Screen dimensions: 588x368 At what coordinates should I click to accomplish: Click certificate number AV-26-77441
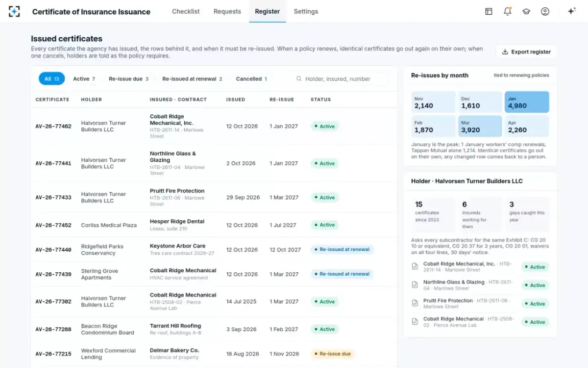coord(53,163)
